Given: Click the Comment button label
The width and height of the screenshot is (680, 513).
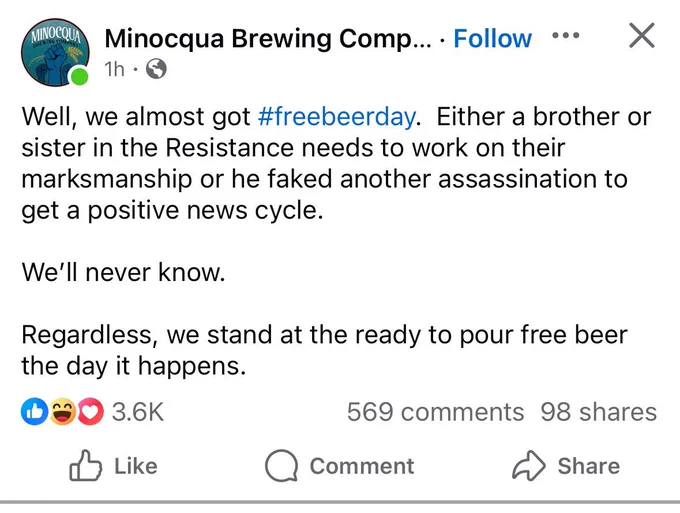Looking at the screenshot, I should (362, 466).
